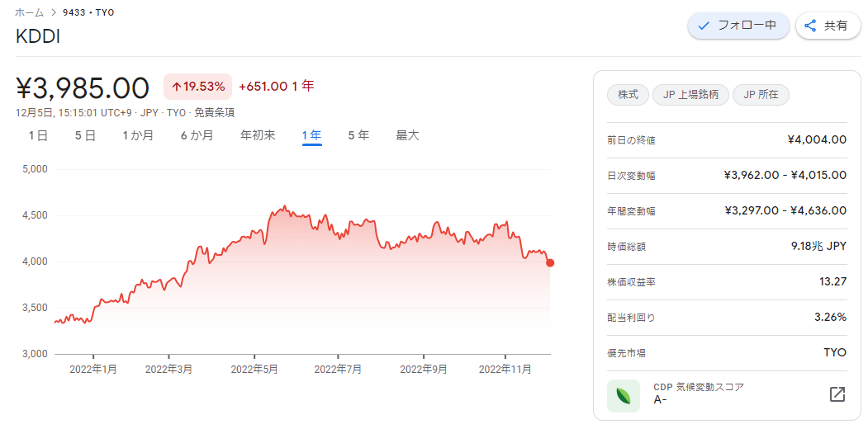
Task: Click the 13.27 P/E value
Action: pyautogui.click(x=832, y=282)
